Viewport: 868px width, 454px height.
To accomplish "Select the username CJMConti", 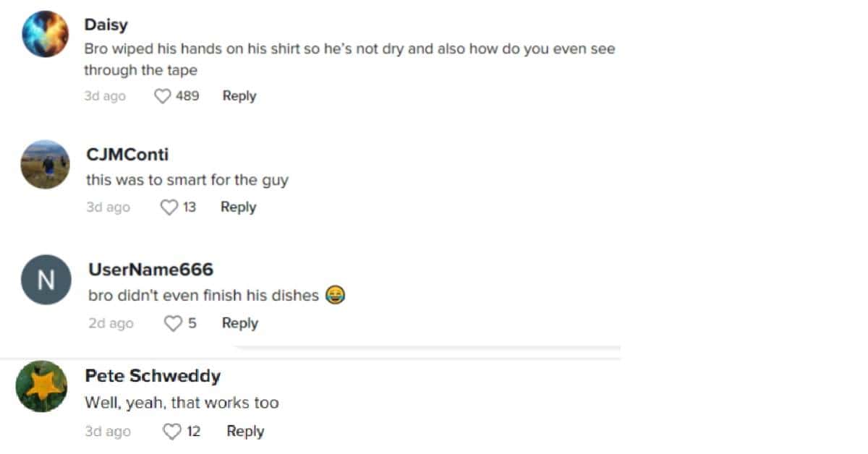I will click(128, 154).
